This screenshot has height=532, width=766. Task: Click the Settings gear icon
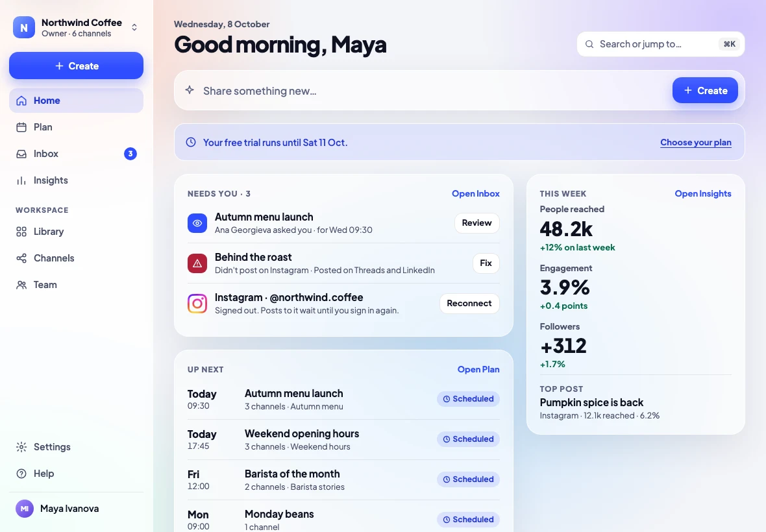(x=21, y=447)
